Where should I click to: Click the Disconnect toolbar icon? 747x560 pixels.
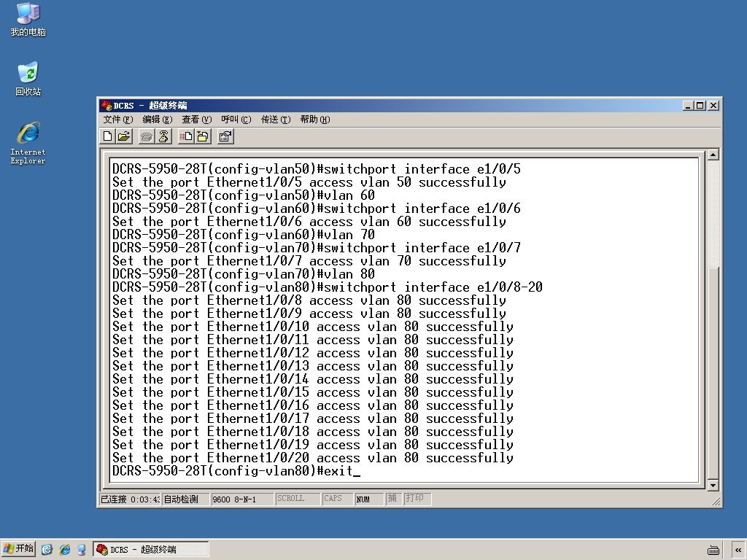tap(163, 136)
